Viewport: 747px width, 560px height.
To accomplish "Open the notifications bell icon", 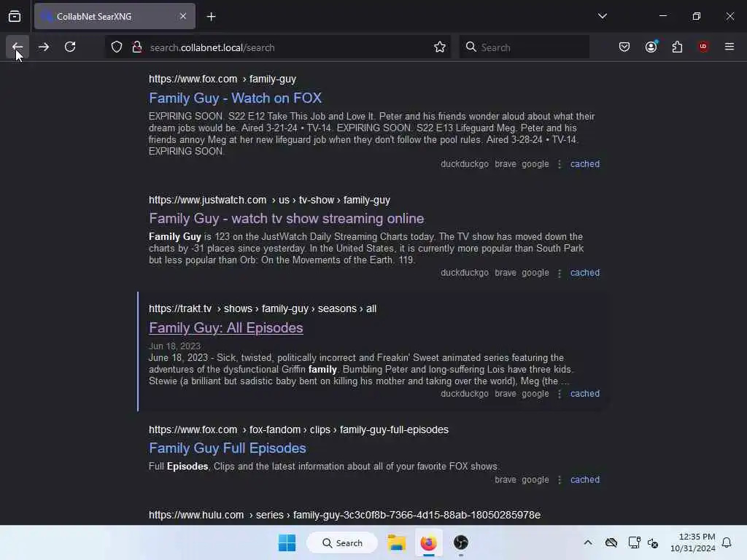I will [x=727, y=542].
